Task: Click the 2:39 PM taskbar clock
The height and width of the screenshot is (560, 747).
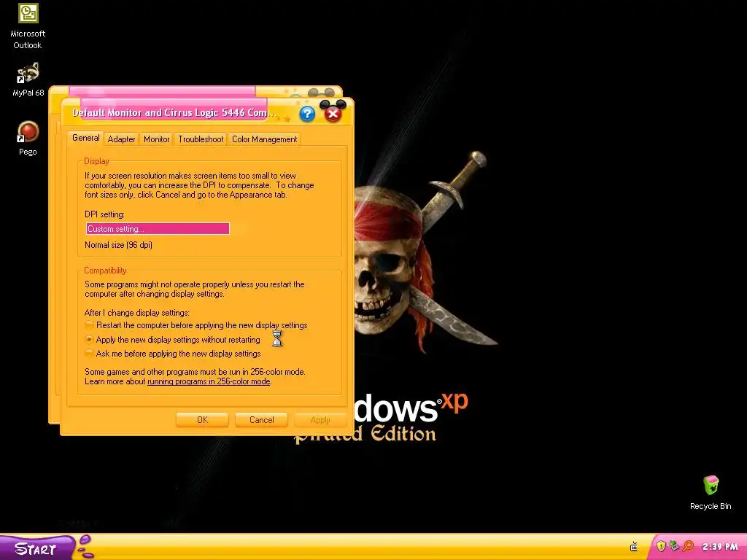Action: point(720,547)
